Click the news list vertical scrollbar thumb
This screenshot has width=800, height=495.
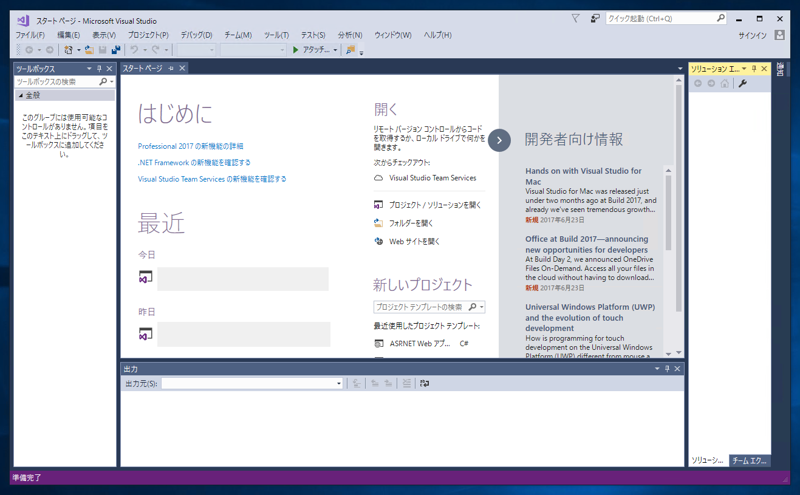(668, 212)
